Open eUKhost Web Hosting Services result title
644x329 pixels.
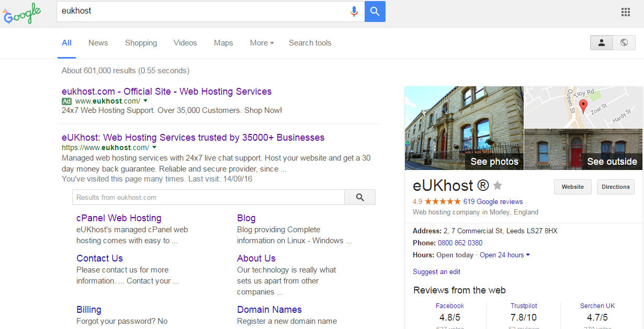coord(193,138)
